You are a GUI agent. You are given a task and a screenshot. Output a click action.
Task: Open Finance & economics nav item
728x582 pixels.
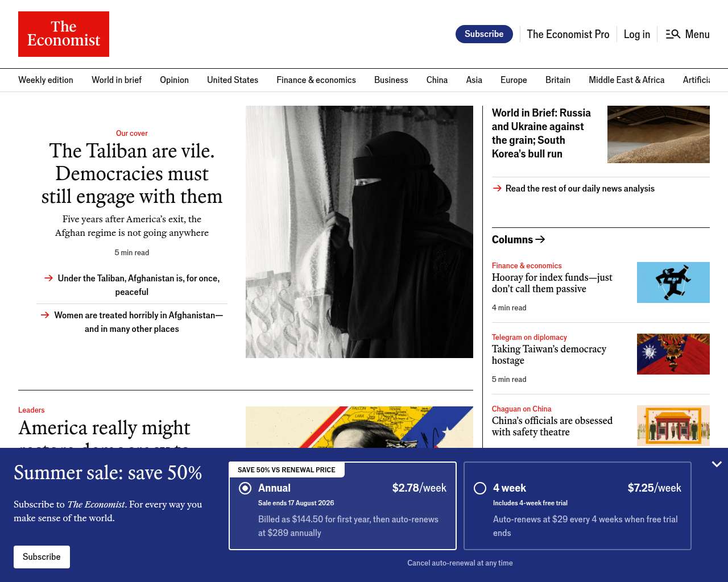click(316, 80)
